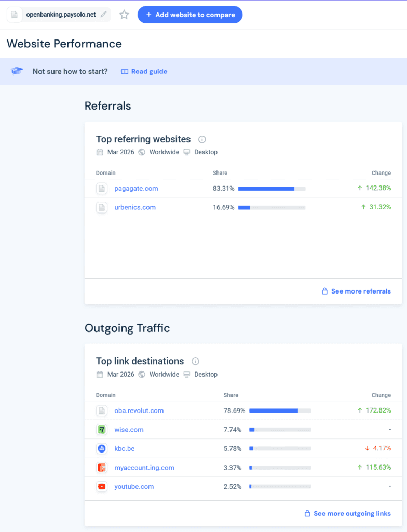Click the pagagate.com share bar
The image size is (407, 532).
pyautogui.click(x=272, y=188)
